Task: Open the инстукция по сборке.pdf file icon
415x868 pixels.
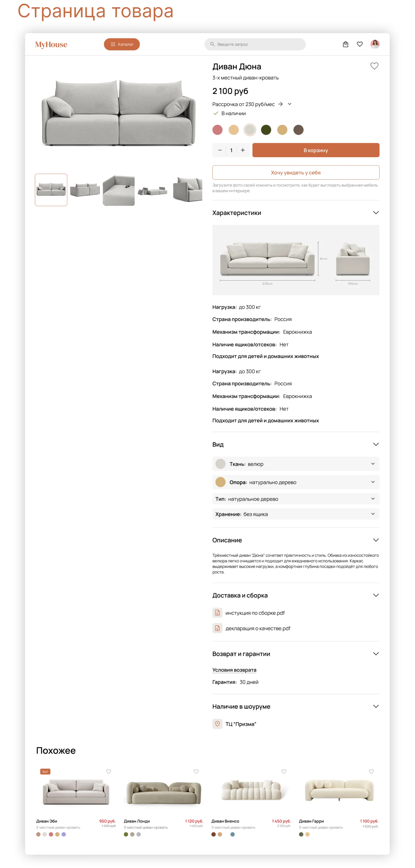Action: click(x=217, y=613)
